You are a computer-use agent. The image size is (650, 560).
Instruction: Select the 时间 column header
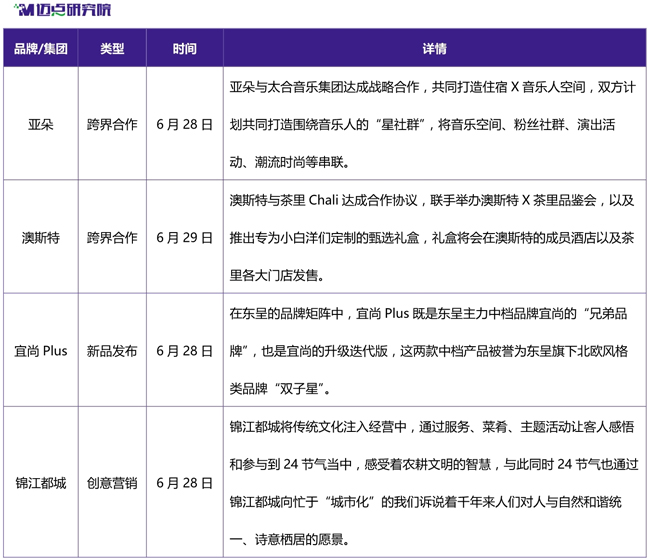184,48
